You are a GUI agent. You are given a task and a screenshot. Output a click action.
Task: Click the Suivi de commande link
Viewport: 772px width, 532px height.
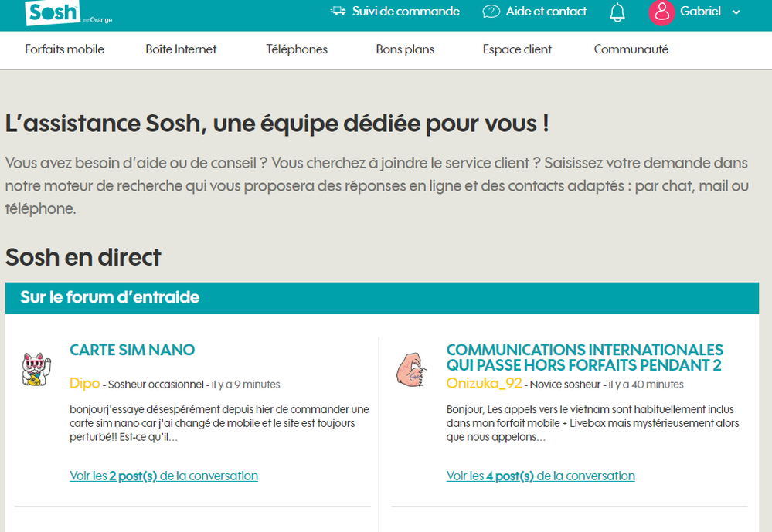point(406,12)
